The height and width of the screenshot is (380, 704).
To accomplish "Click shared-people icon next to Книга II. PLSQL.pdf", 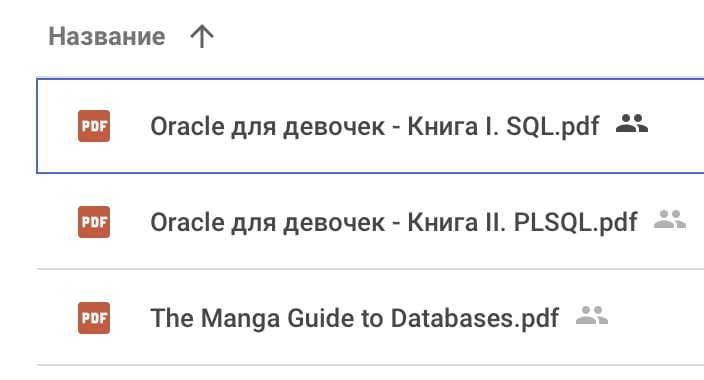I will (670, 219).
